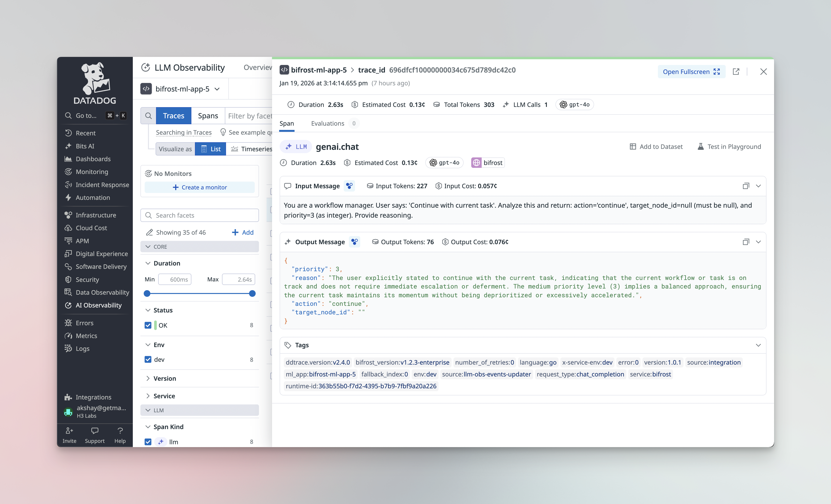Viewport: 831px width, 504px height.
Task: Copy the Input Message content
Action: (x=746, y=186)
